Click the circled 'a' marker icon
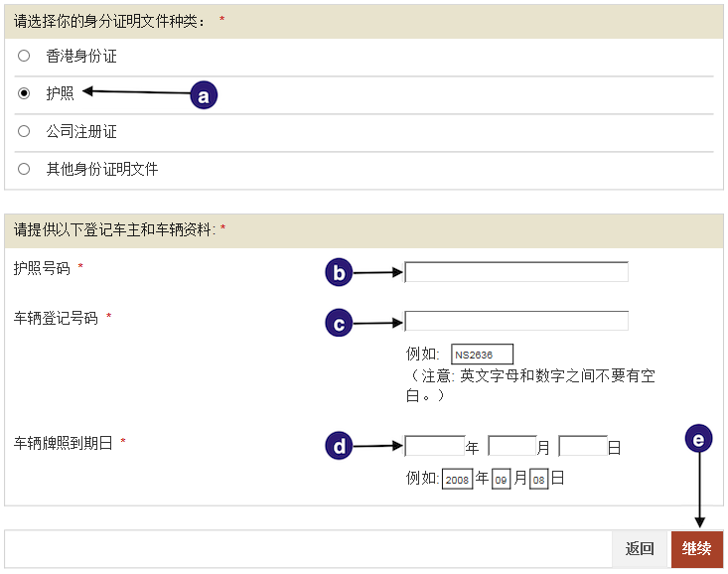This screenshot has height=574, width=728. tap(204, 95)
